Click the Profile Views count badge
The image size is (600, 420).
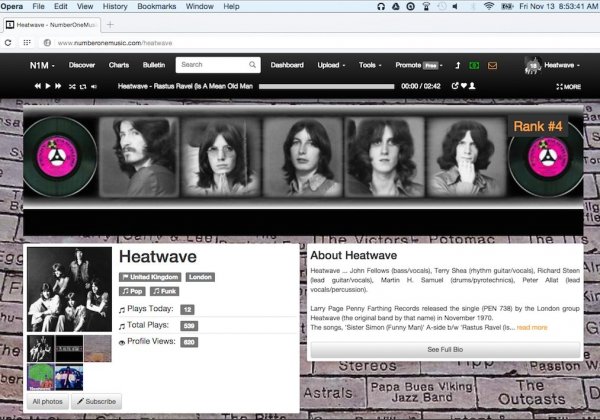189,342
